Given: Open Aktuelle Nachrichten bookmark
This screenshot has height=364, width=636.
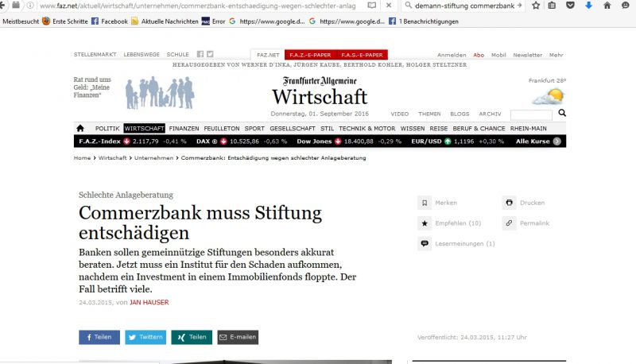Looking at the screenshot, I should [x=165, y=21].
